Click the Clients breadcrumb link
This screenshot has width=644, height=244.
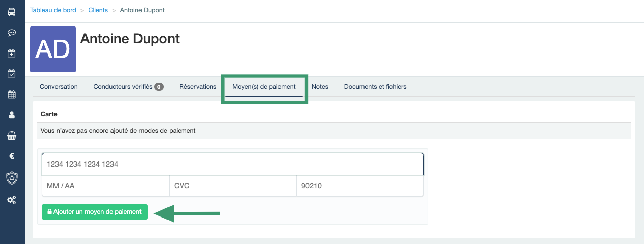click(98, 10)
